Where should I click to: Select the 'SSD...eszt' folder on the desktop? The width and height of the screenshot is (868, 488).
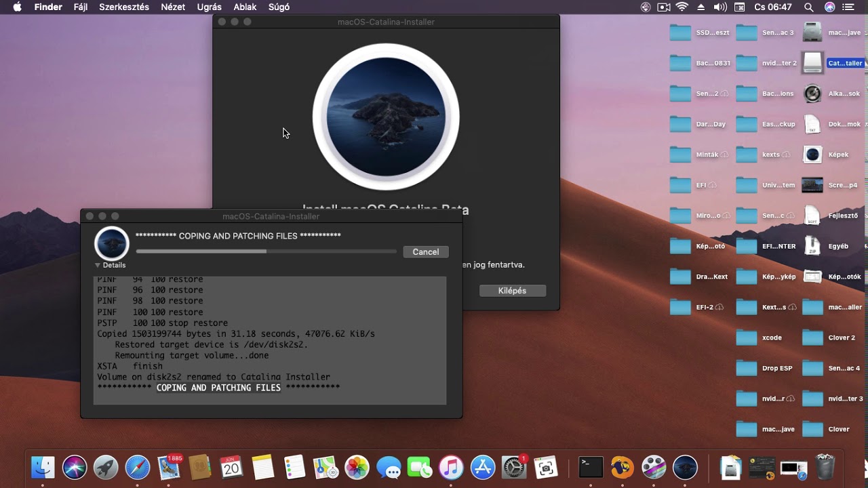pyautogui.click(x=680, y=33)
